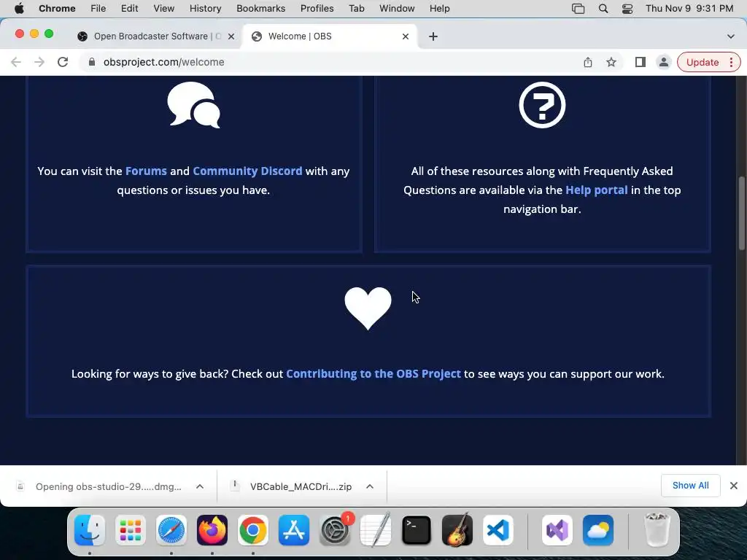Open the Trash from the Dock
Image resolution: width=747 pixels, height=560 pixels.
tap(657, 530)
